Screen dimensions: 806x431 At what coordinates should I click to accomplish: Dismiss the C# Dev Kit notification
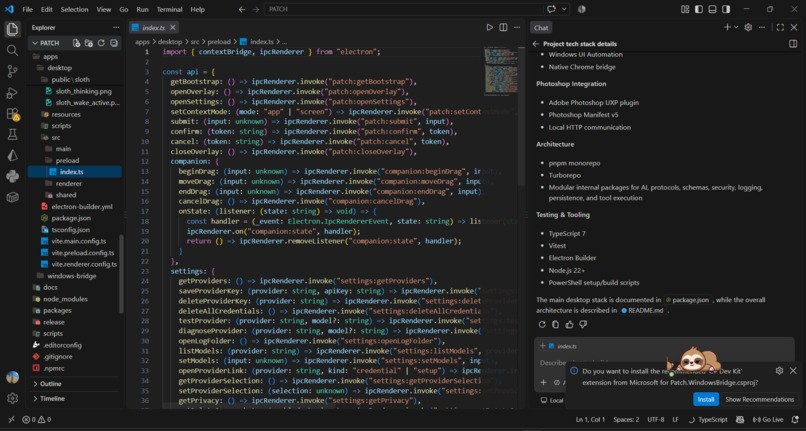click(793, 370)
